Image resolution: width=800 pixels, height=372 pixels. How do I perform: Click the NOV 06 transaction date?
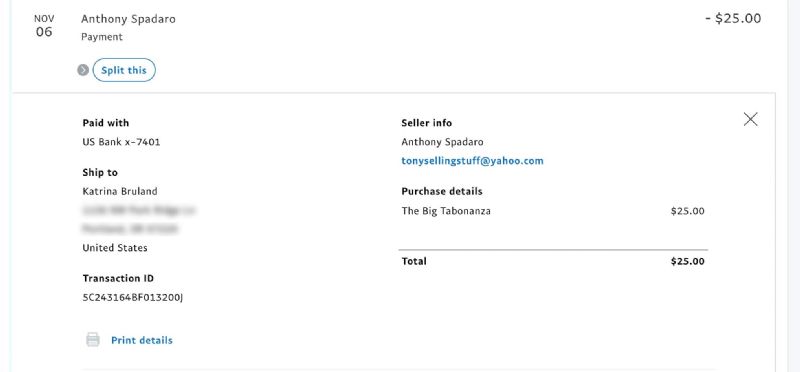[x=44, y=26]
